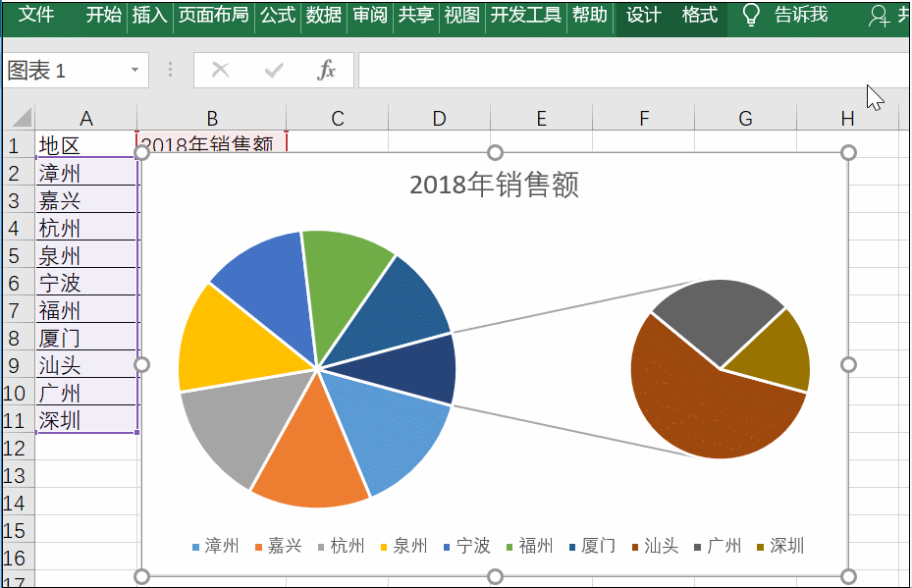Screen dimensions: 912x588
Task: Click the Share person icon at top right
Action: [879, 16]
